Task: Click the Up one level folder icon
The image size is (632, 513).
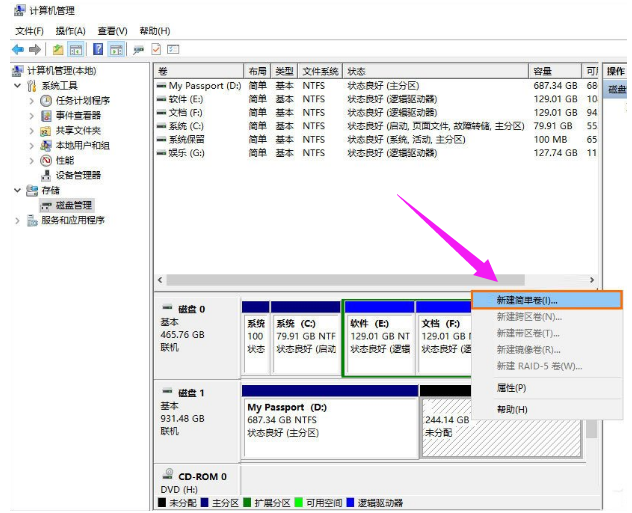Action: (58, 49)
